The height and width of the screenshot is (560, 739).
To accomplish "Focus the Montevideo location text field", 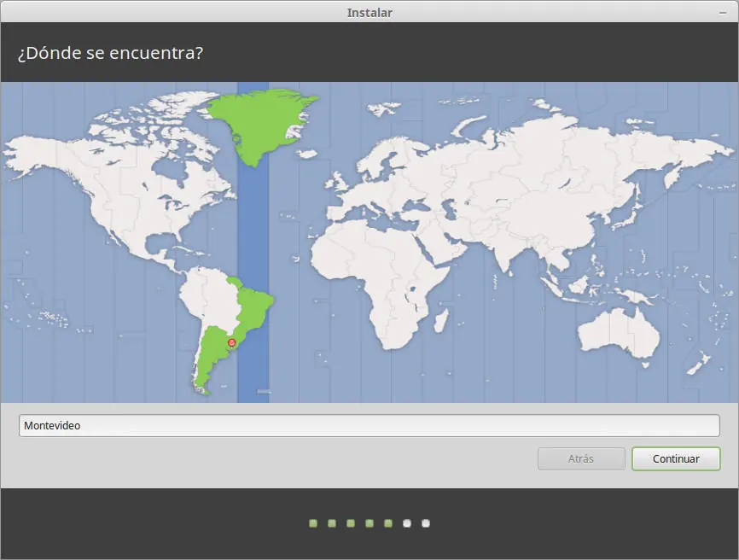I will (369, 426).
